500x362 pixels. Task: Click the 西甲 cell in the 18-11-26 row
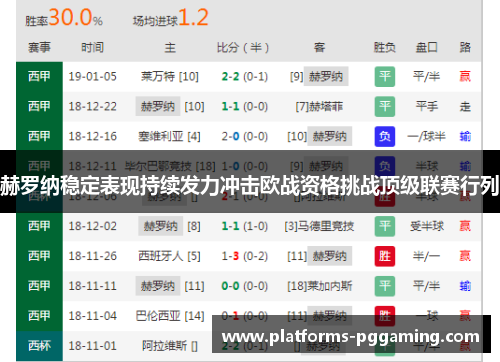(39, 256)
